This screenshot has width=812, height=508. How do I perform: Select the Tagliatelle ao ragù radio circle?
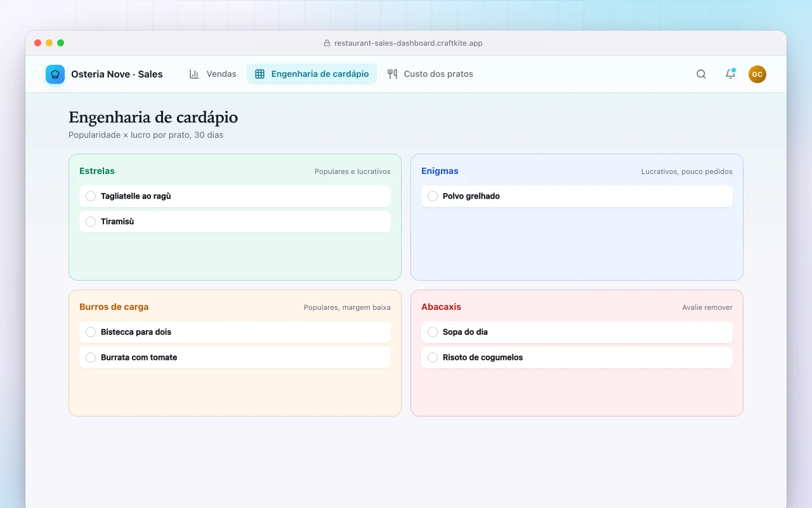click(91, 196)
